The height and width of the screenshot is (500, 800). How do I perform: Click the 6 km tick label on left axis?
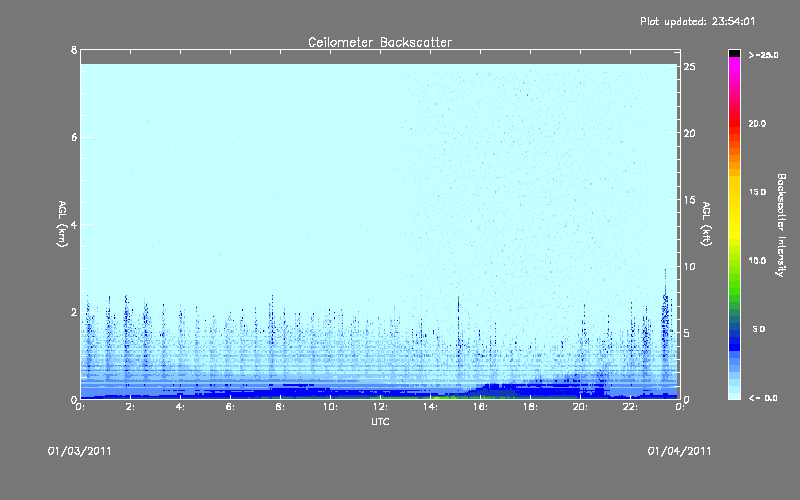coord(74,137)
